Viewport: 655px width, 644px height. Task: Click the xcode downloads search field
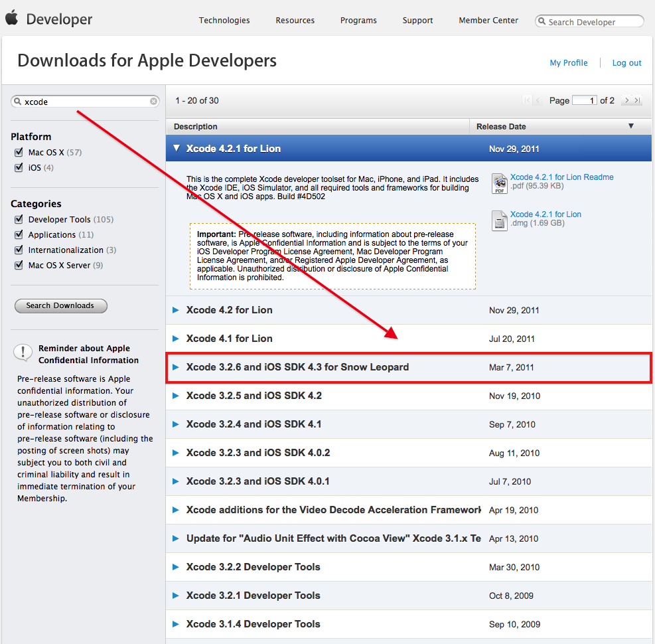(85, 101)
